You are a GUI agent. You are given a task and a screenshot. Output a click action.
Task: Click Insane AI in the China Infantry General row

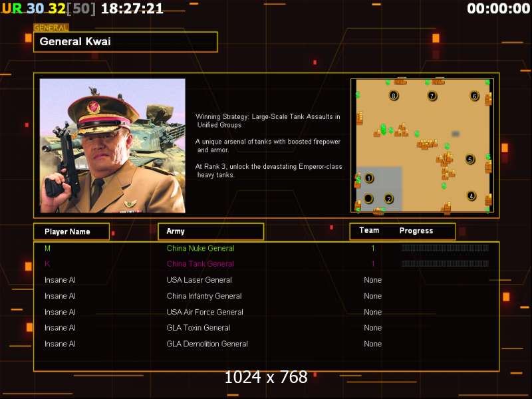pos(60,296)
